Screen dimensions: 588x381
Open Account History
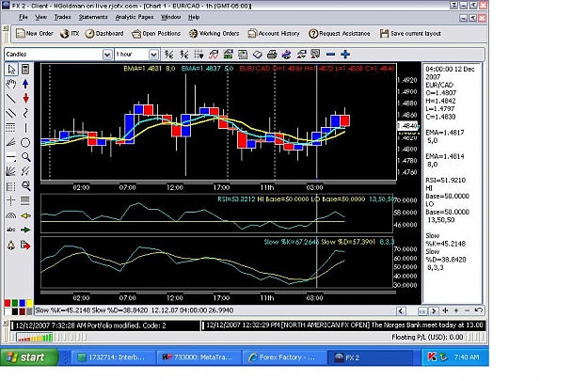click(x=274, y=33)
